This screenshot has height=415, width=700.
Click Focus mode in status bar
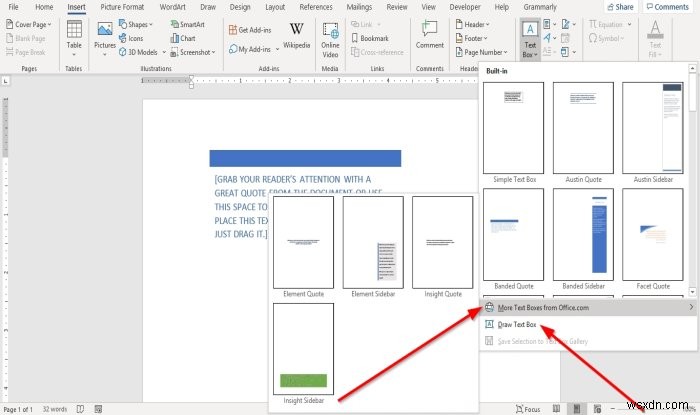pos(528,409)
